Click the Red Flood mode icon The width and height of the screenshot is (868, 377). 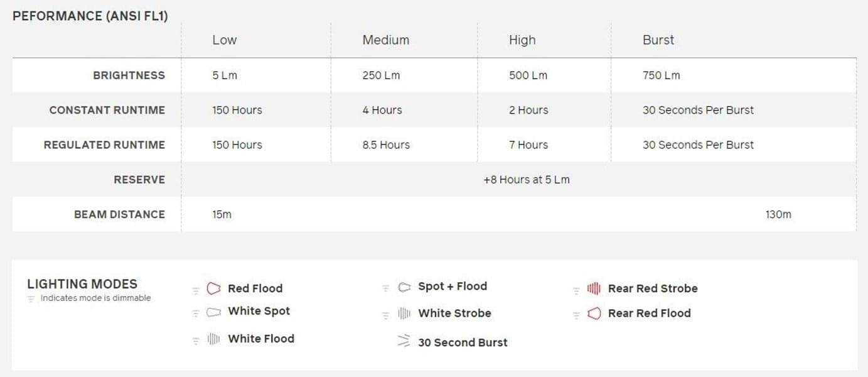tap(214, 288)
